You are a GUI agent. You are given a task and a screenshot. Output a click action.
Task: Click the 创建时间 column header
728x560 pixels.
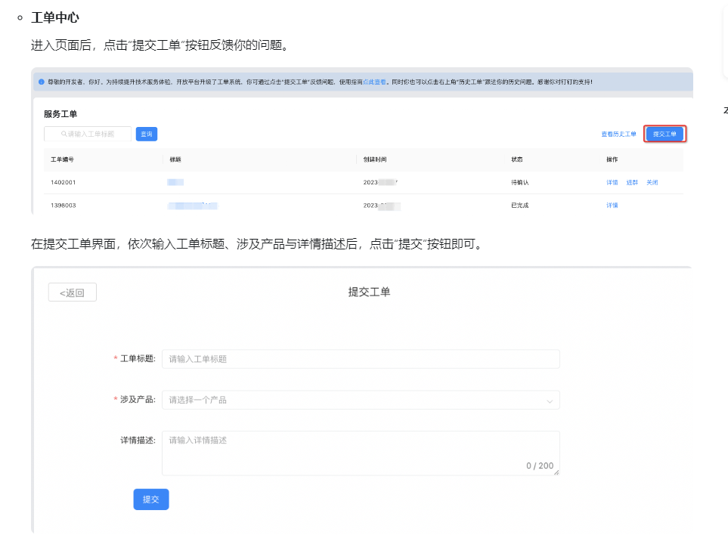(x=375, y=159)
